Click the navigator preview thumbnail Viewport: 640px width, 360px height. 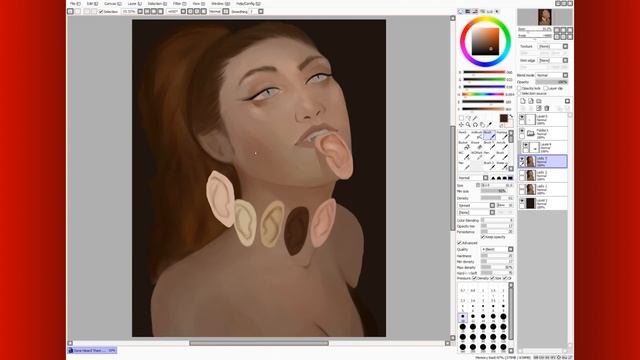pyautogui.click(x=544, y=17)
